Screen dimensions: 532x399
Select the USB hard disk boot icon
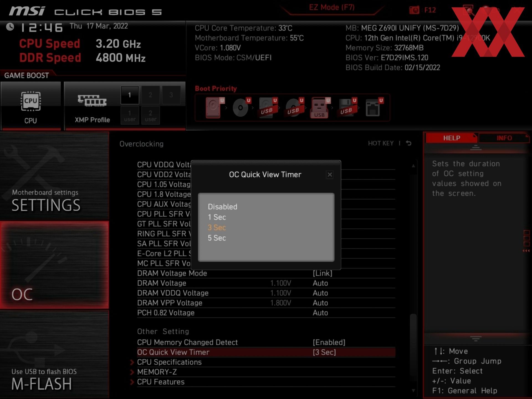click(268, 108)
